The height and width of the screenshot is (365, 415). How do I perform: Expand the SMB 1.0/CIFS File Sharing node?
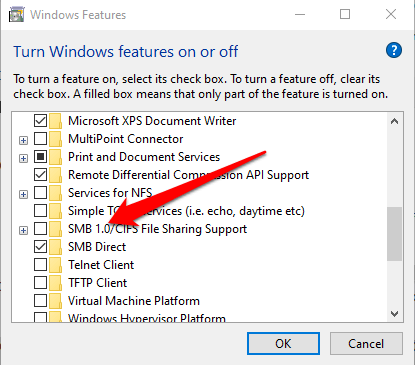point(23,230)
